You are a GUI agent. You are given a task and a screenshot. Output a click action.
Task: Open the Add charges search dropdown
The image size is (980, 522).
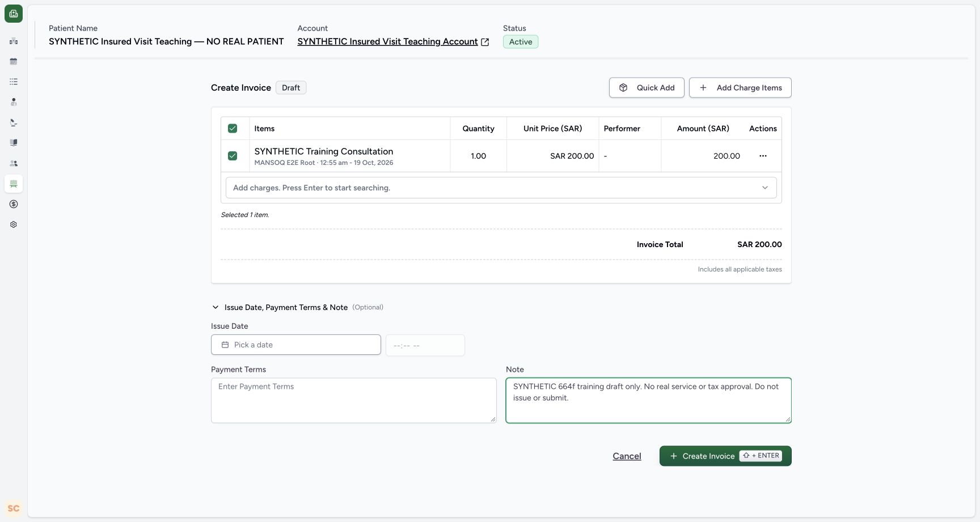(501, 188)
